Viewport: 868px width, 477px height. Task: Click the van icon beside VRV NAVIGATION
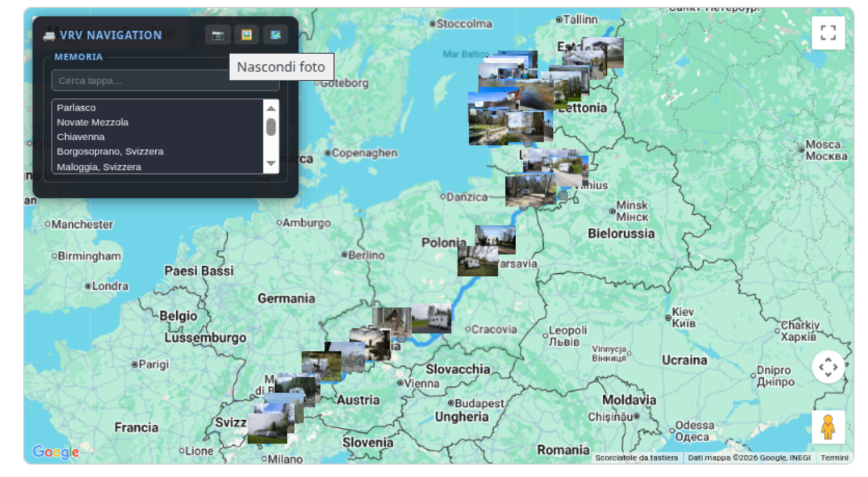pyautogui.click(x=48, y=35)
